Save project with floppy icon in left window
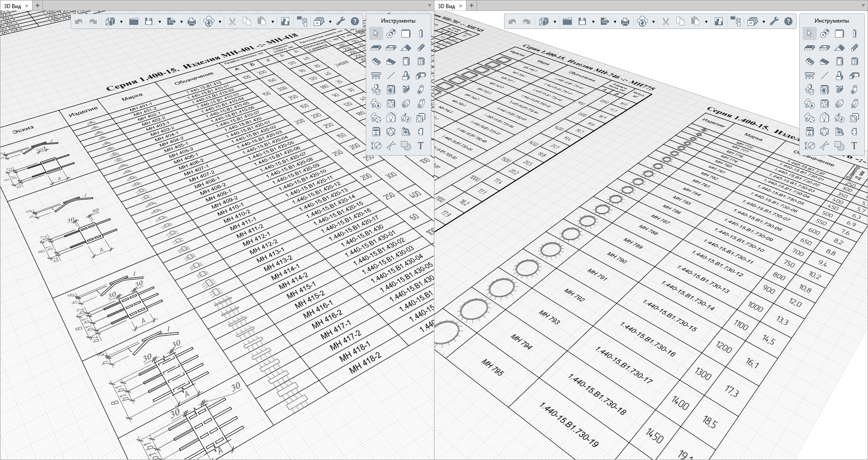868x460 pixels. click(x=149, y=21)
